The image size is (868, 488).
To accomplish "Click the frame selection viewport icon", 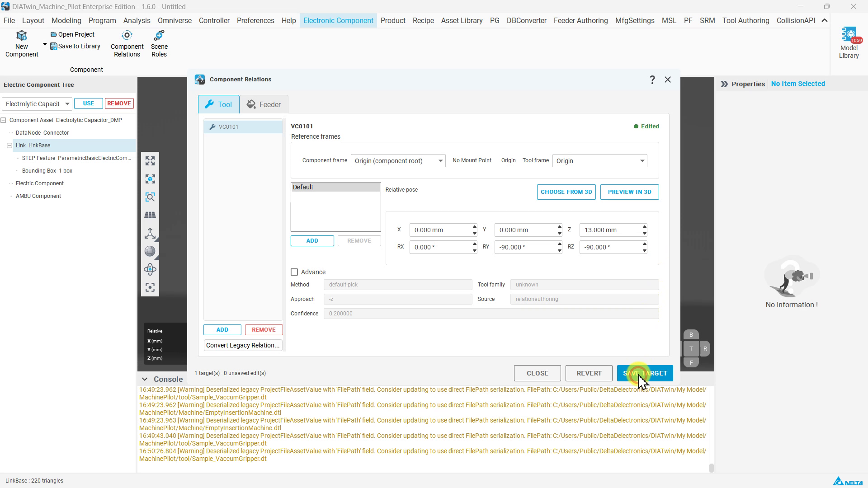I will coord(150,287).
